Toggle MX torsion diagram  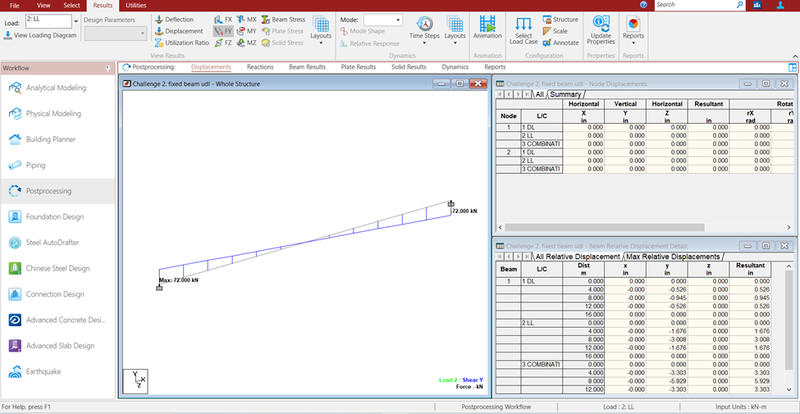click(247, 19)
